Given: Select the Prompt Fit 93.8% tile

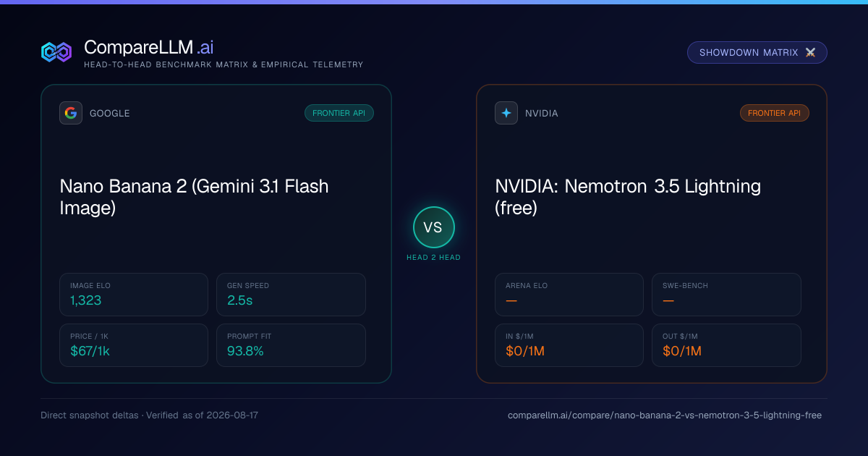Looking at the screenshot, I should click(291, 345).
